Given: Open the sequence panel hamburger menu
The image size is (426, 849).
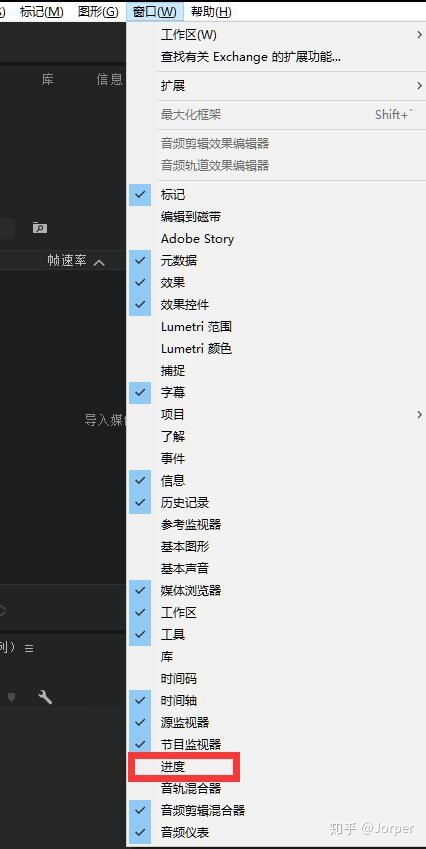Looking at the screenshot, I should click(29, 648).
